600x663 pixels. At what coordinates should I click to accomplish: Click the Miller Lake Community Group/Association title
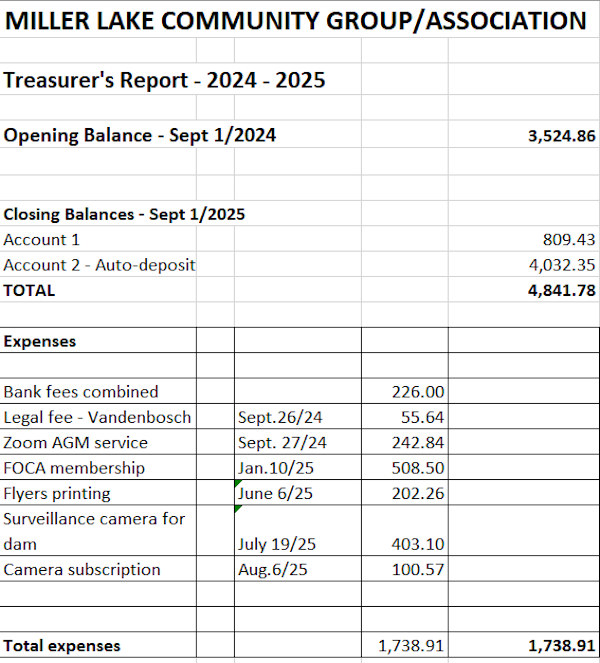coord(295,20)
